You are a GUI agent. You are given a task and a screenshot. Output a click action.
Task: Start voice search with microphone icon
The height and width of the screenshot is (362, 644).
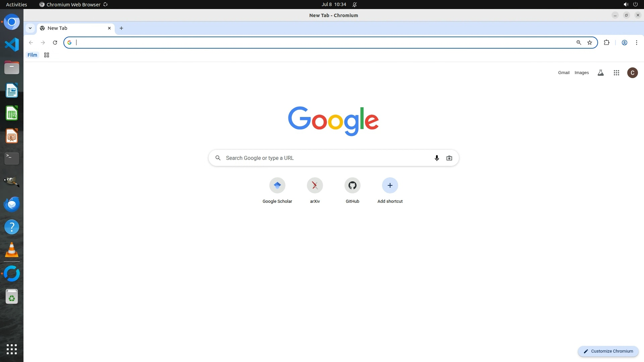coord(437,158)
